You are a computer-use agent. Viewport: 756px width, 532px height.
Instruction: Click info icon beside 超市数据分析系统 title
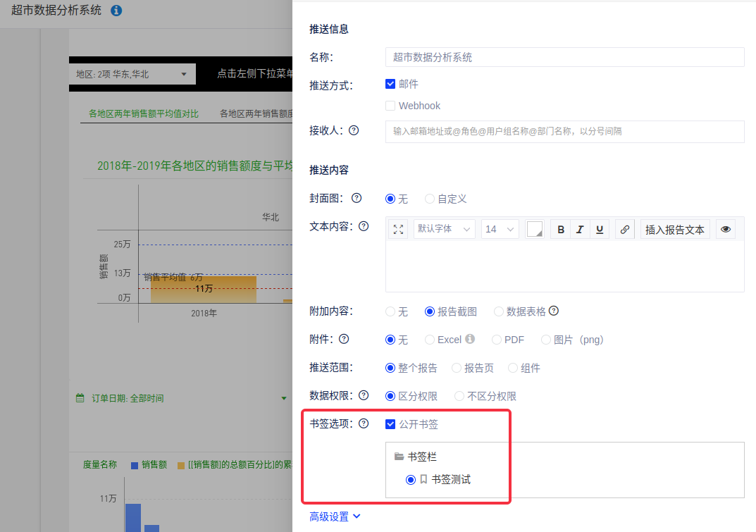click(116, 11)
